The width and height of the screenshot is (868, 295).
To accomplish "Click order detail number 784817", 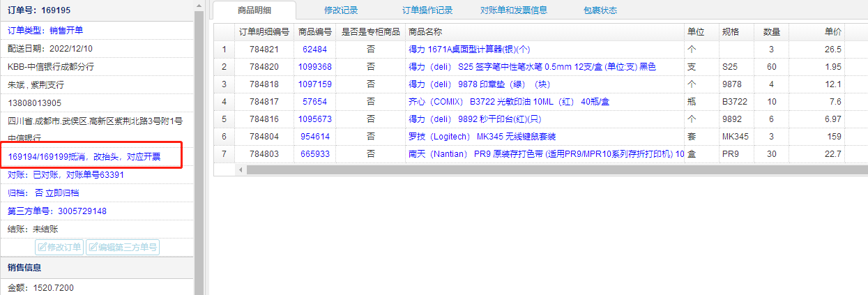I will [264, 102].
